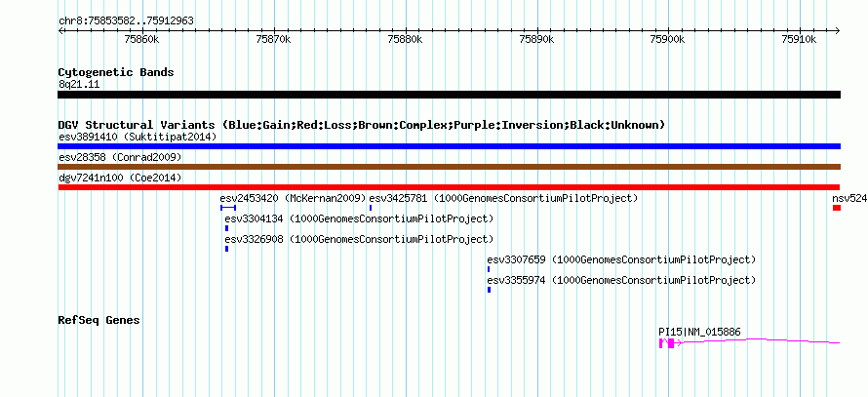868x397 pixels.
Task: Click the 8q21.11 band label
Action: pyautogui.click(x=79, y=85)
